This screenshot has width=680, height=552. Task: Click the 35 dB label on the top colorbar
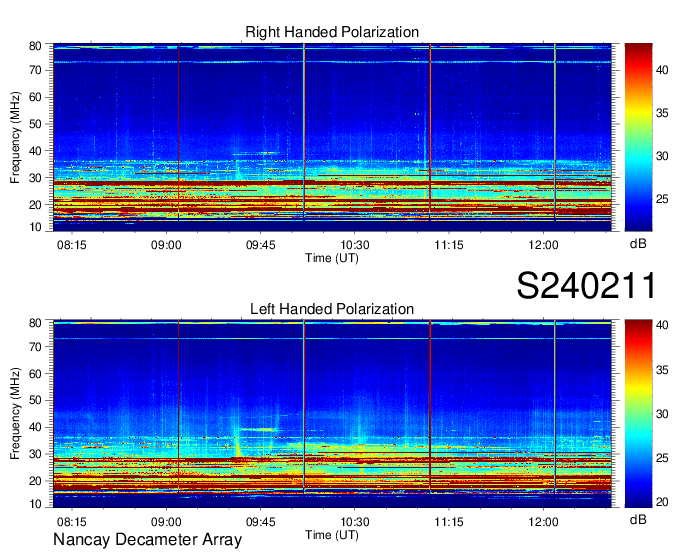662,113
